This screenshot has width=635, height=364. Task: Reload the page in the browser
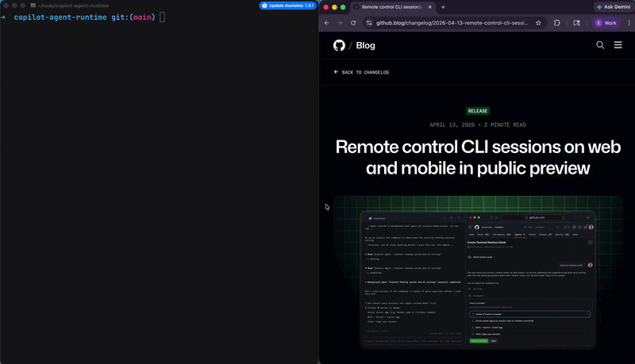point(353,23)
